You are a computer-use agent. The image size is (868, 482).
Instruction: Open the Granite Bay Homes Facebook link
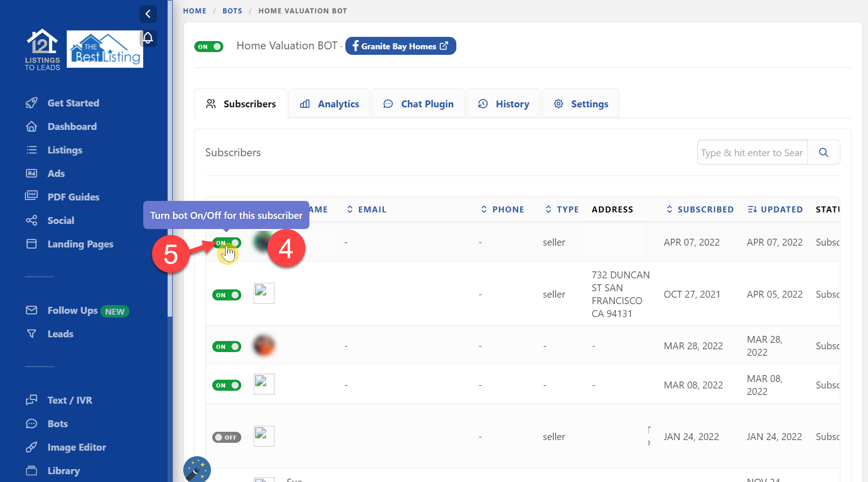pos(400,46)
